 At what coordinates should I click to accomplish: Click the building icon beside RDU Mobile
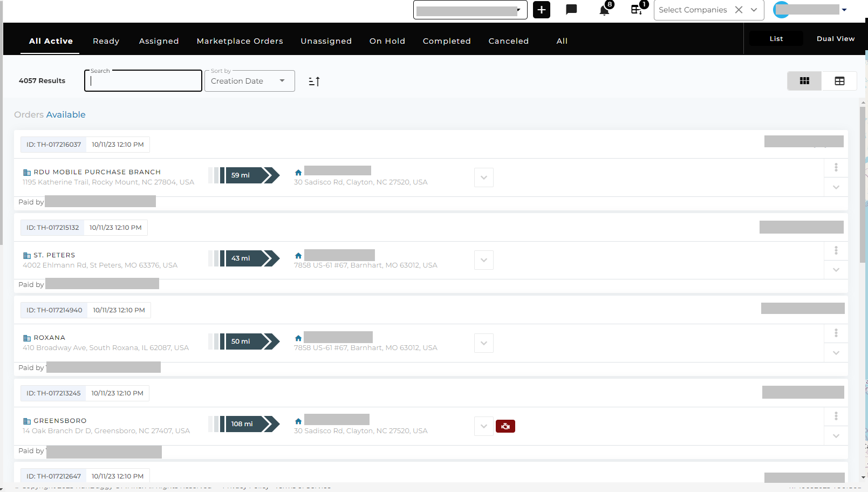(27, 173)
